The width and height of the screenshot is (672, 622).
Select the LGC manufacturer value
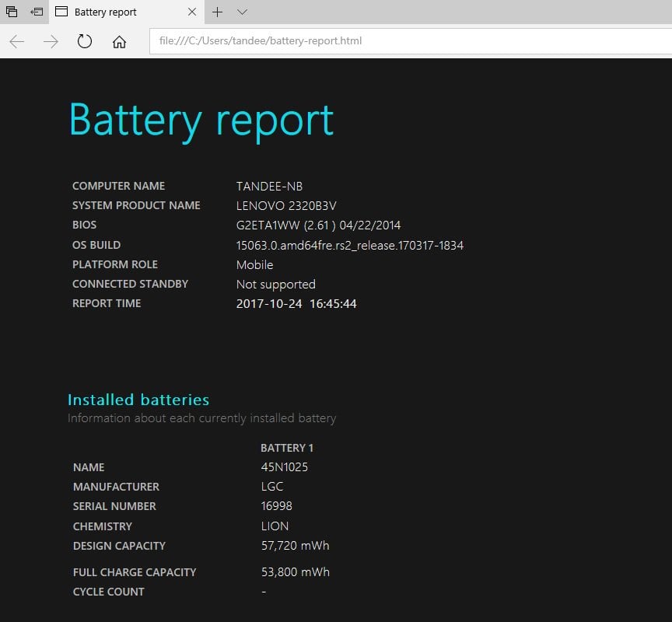click(x=271, y=487)
